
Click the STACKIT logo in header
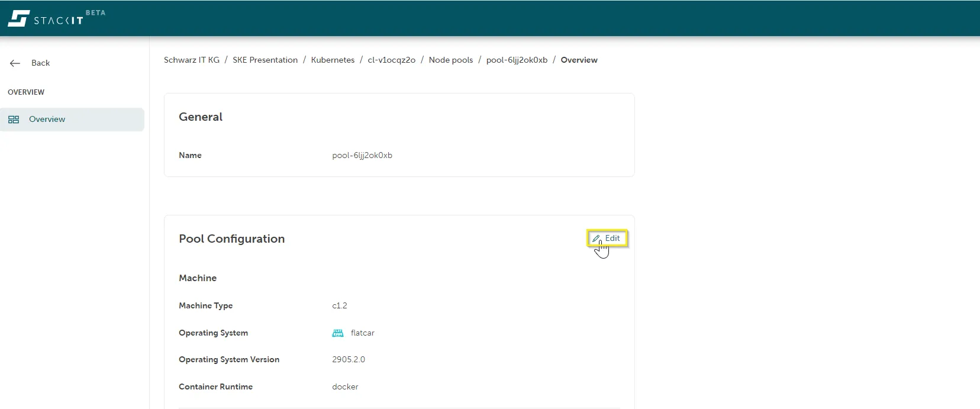pos(45,18)
